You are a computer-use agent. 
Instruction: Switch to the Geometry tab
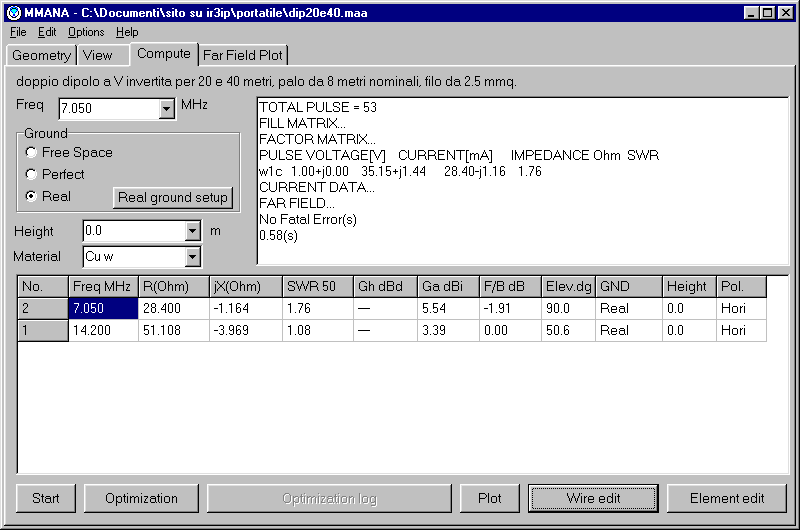41,56
